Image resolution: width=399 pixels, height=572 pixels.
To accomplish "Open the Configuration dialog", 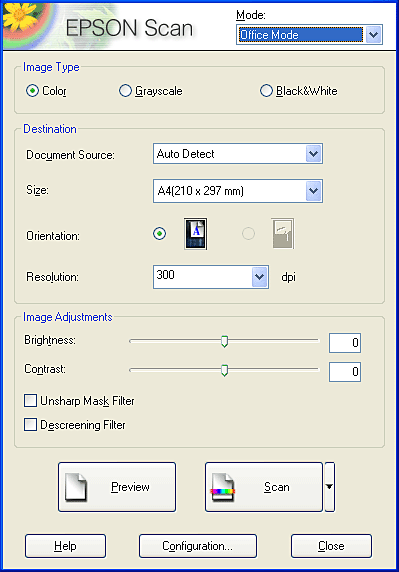I will tap(198, 546).
